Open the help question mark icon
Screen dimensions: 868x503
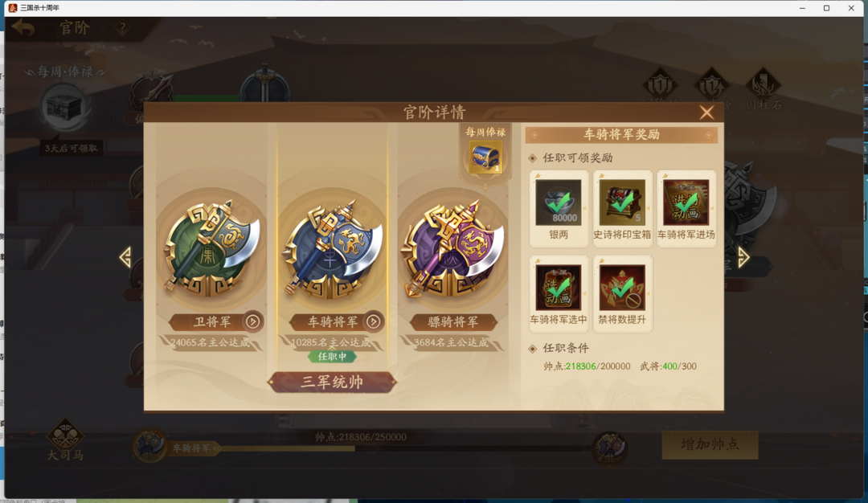coord(122,27)
